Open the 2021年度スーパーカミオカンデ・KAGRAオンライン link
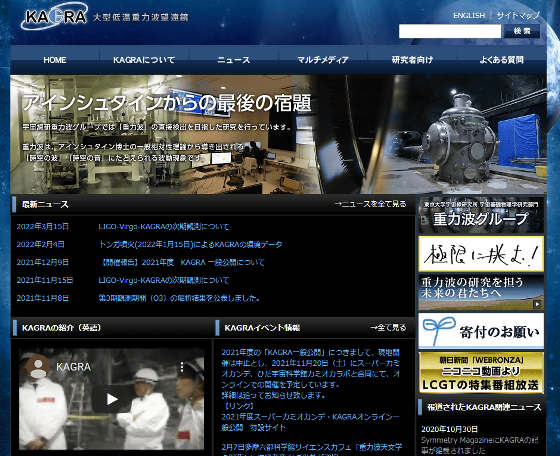This screenshot has height=456, width=560. (x=310, y=422)
